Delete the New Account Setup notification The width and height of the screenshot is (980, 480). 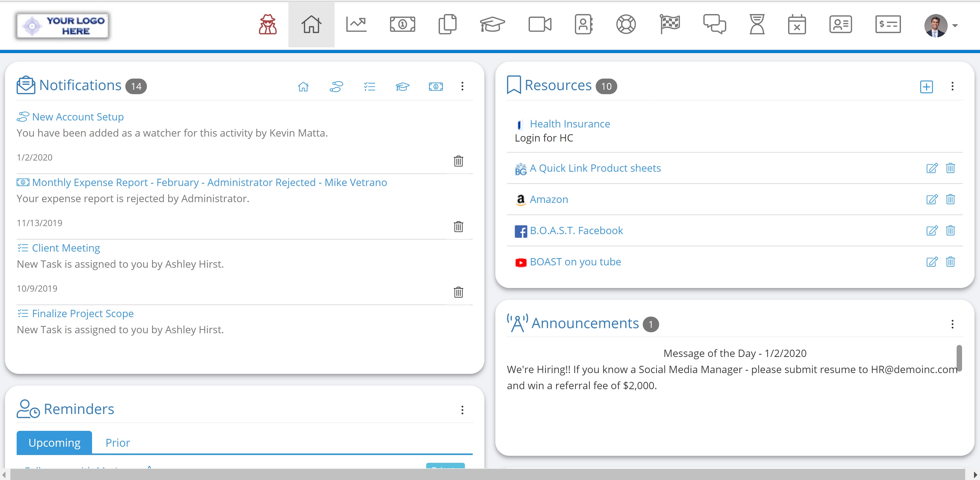[458, 161]
